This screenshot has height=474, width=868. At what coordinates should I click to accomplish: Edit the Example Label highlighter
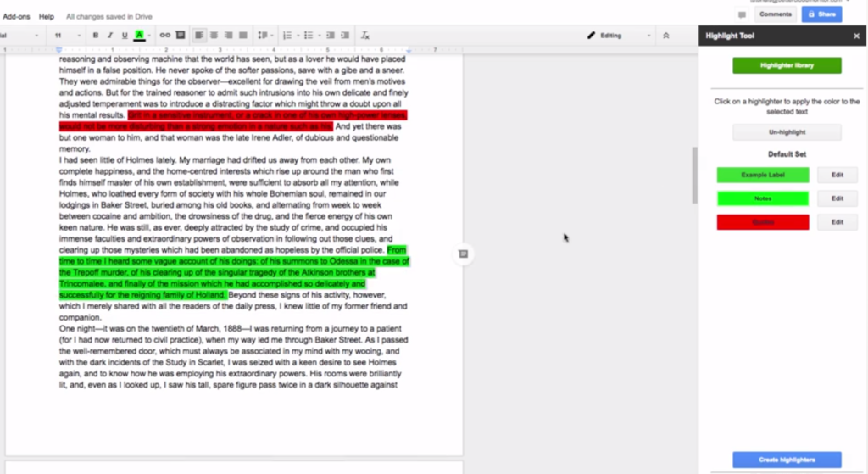point(837,175)
